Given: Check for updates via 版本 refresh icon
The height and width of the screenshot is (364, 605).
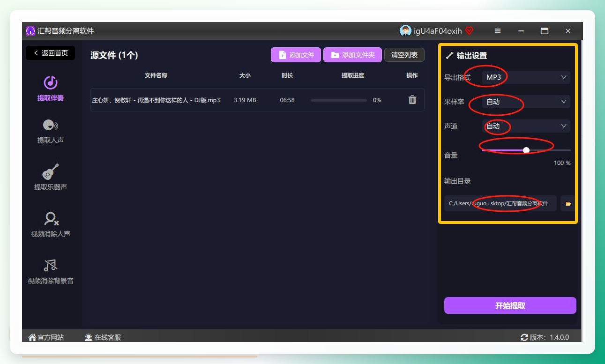Looking at the screenshot, I should click(524, 337).
